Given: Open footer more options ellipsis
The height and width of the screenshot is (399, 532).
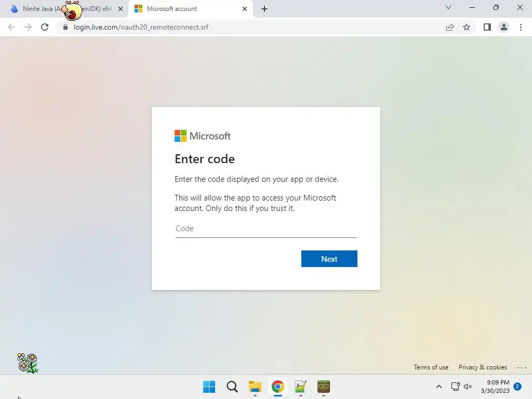Looking at the screenshot, I should 522,367.
